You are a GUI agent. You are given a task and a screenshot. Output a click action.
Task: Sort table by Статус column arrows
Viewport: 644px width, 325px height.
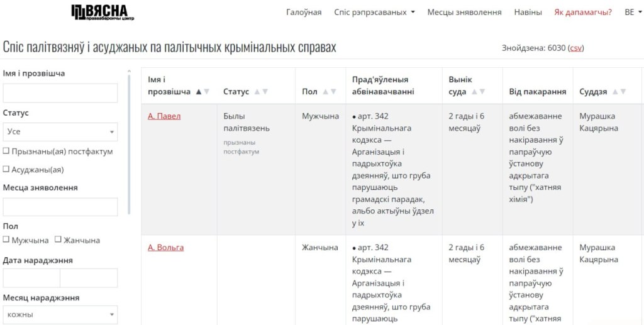coord(260,92)
